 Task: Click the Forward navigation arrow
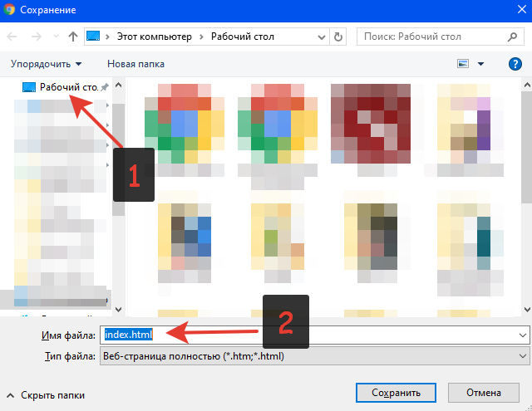37,37
